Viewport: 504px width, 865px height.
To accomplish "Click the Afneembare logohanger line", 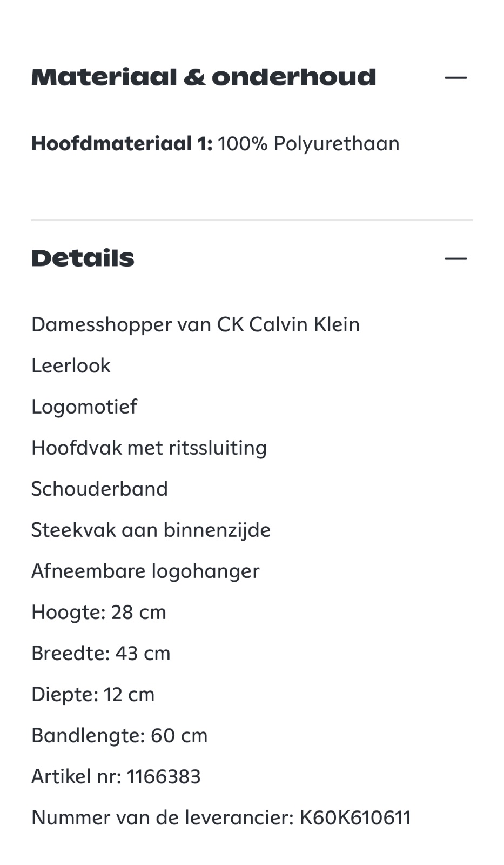I will 145,571.
